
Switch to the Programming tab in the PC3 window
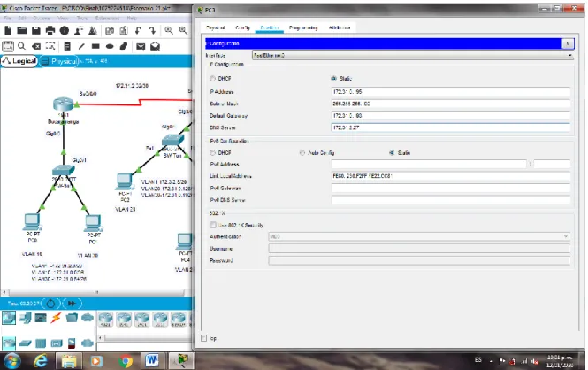[x=303, y=27]
